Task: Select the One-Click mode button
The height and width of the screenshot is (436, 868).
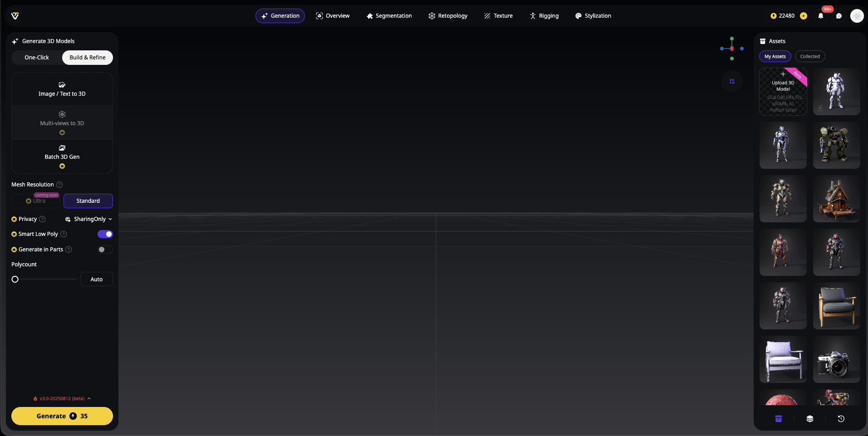Action: tap(37, 58)
